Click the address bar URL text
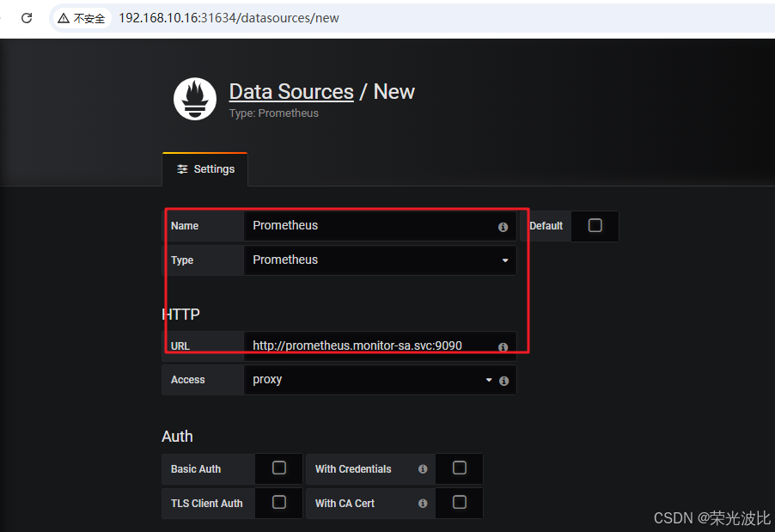 pos(229,18)
